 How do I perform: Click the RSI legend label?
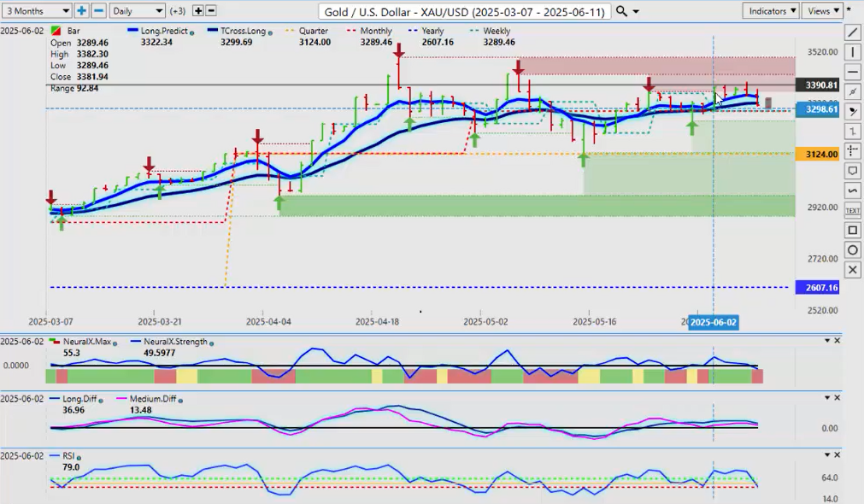68,455
